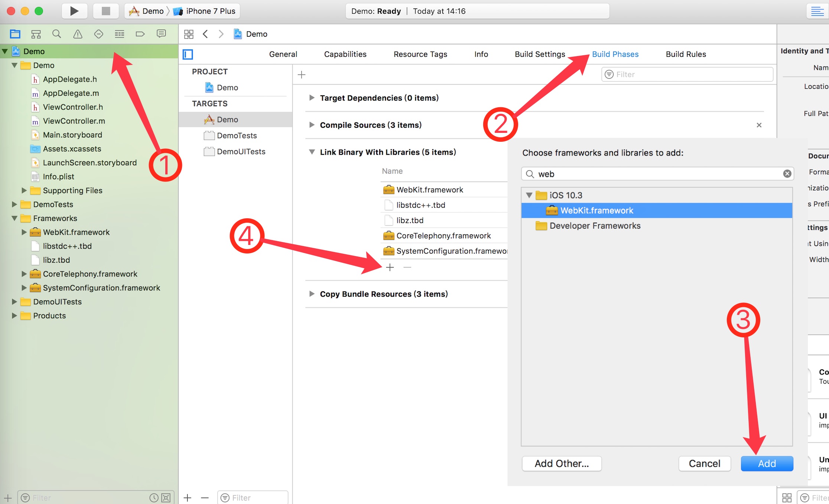The height and width of the screenshot is (504, 829).
Task: Open Main.storyboard in navigator
Action: point(72,135)
